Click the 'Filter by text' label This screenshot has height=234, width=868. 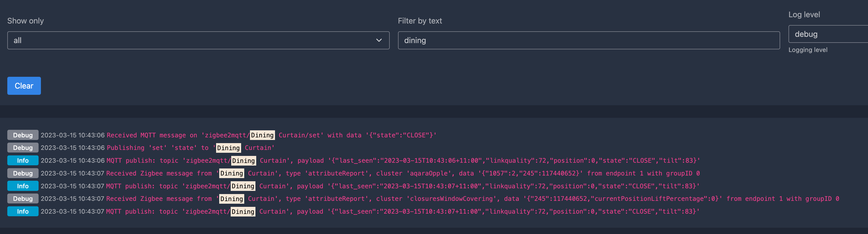coord(420,21)
